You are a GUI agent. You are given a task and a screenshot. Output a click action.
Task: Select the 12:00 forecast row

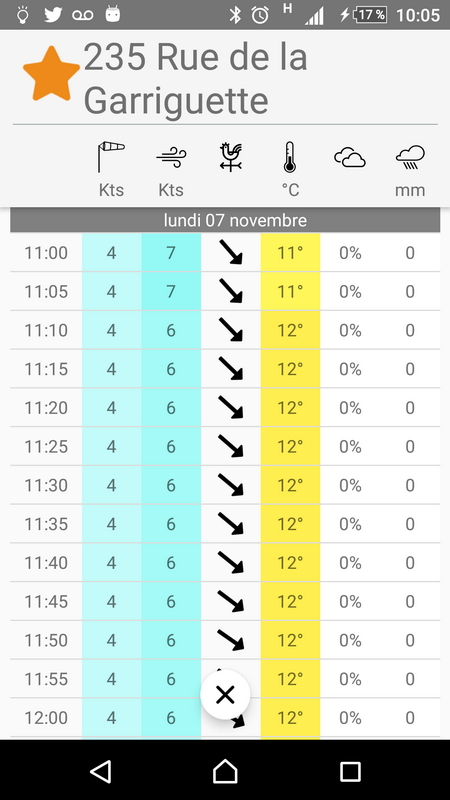click(x=225, y=718)
